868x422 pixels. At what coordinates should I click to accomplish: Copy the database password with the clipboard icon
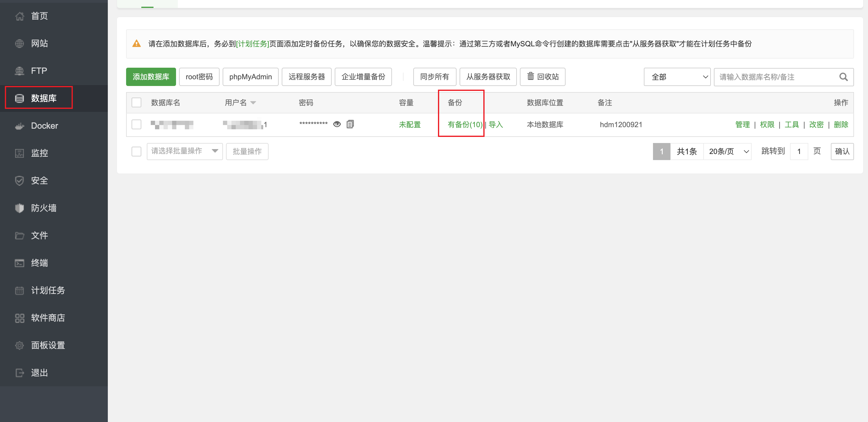[350, 124]
